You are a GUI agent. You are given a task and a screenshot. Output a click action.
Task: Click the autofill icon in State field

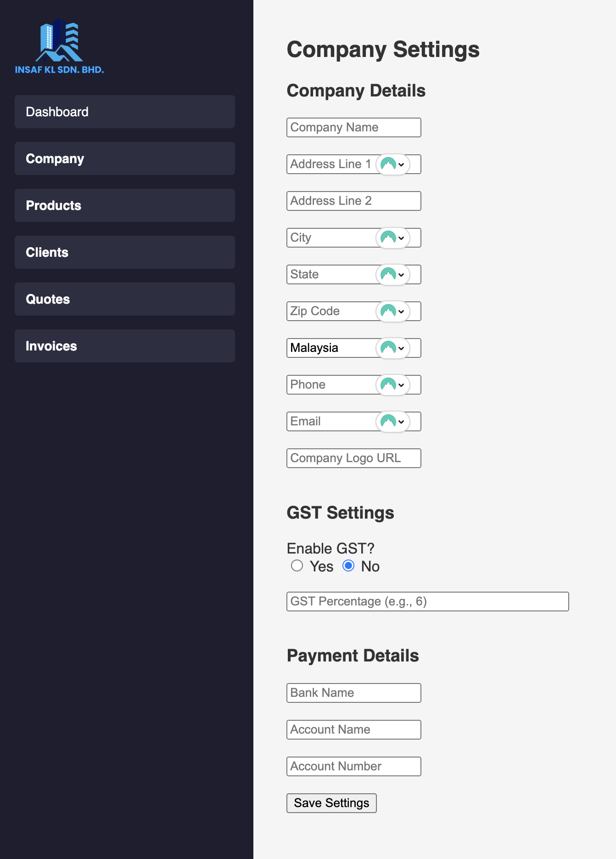(392, 275)
